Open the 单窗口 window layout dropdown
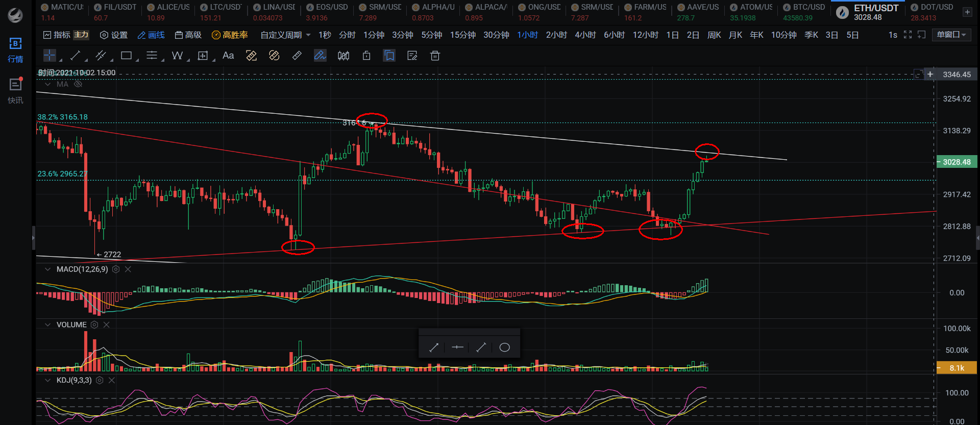Image resolution: width=980 pixels, height=425 pixels. pos(951,35)
